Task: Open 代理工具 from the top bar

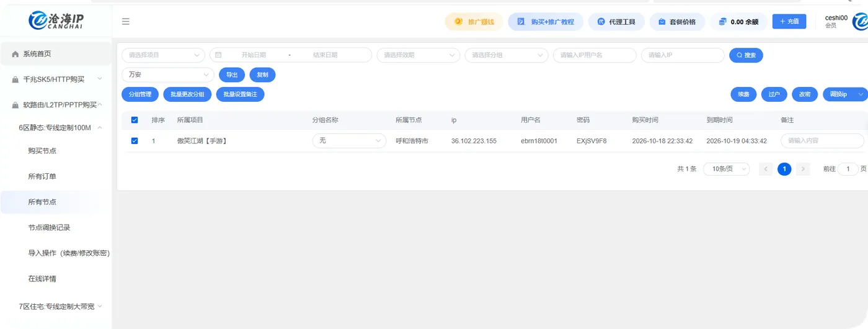Action: tap(616, 22)
